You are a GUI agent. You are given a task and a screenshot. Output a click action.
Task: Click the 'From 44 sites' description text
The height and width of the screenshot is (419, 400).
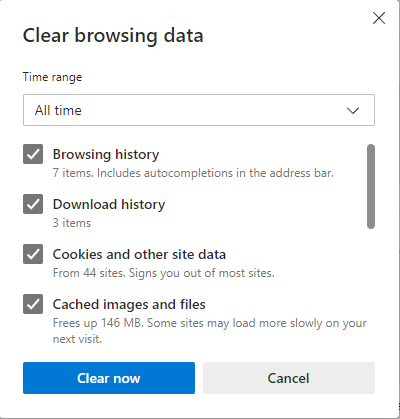(164, 273)
